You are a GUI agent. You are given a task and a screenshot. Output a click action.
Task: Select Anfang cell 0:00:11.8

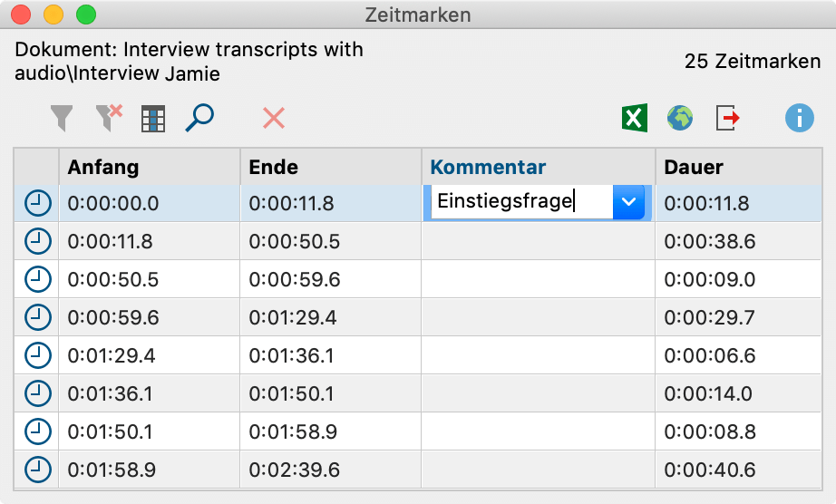pos(150,241)
